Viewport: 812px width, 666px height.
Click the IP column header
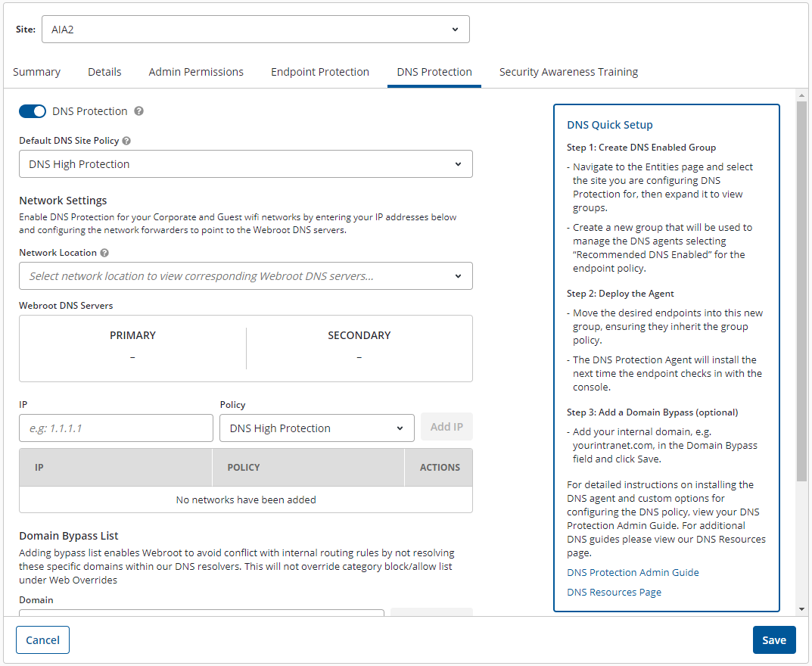(x=116, y=467)
